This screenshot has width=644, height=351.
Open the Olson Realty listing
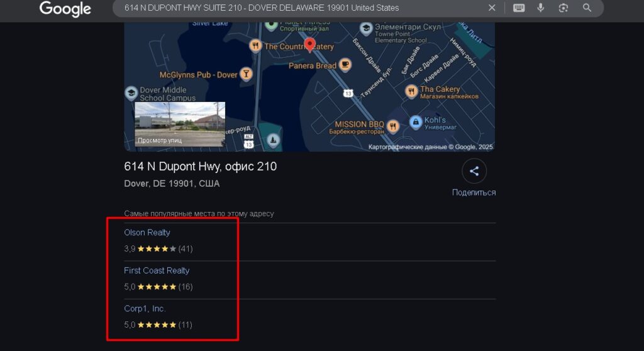coord(147,233)
